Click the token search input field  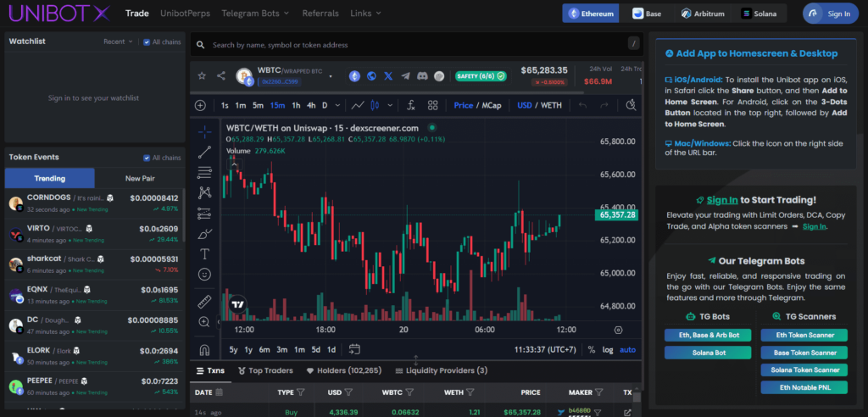pyautogui.click(x=415, y=45)
